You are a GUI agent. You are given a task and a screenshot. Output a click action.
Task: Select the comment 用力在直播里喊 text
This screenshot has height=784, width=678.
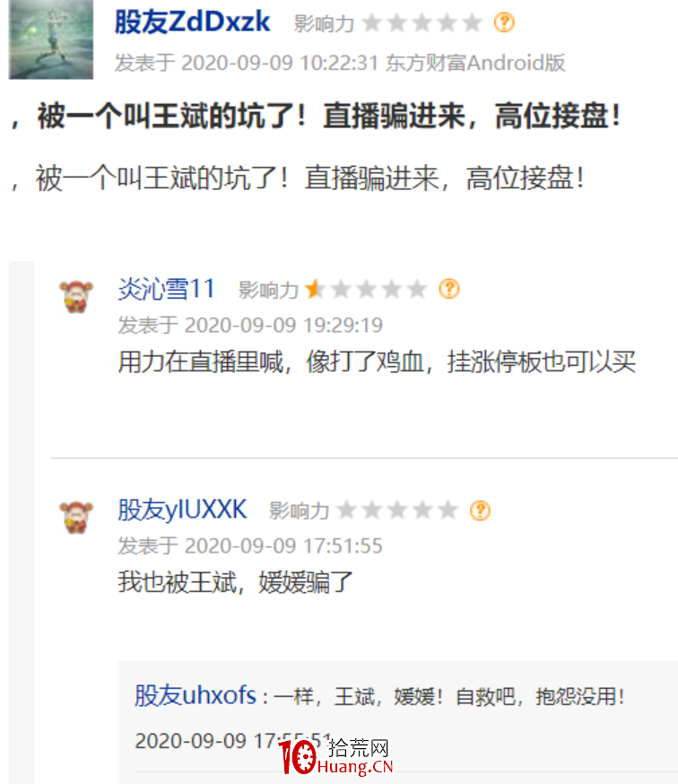pyautogui.click(x=377, y=362)
